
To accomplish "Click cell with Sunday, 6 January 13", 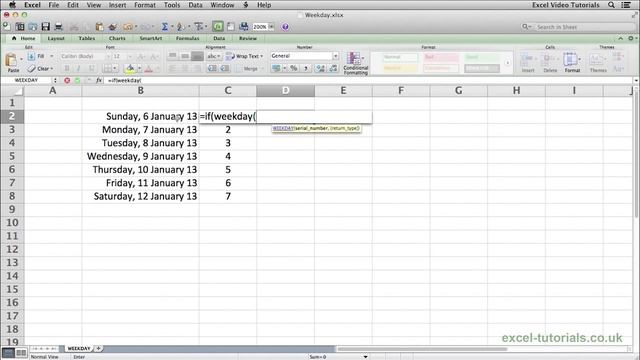I will click(140, 116).
